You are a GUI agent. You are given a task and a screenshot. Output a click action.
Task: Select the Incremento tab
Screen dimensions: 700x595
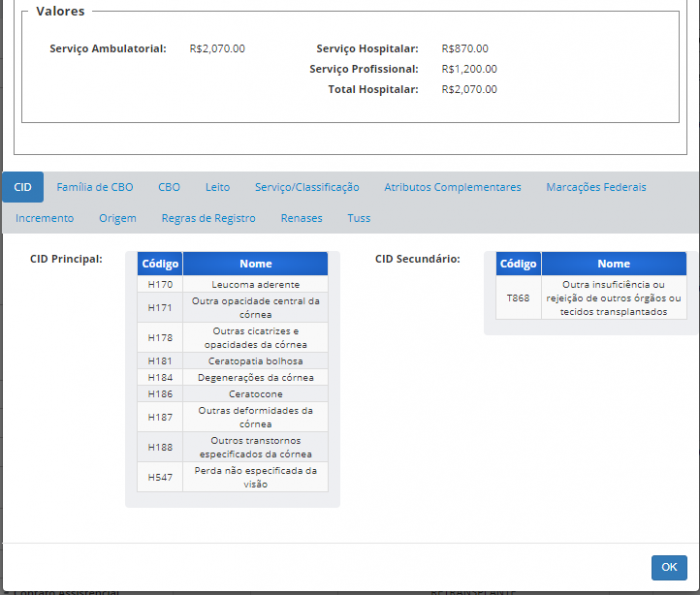pyautogui.click(x=44, y=218)
